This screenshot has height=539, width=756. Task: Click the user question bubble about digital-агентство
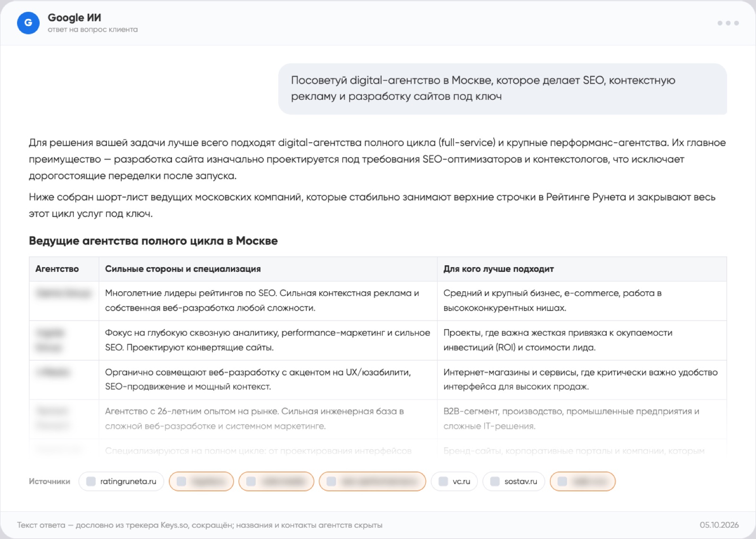(503, 89)
